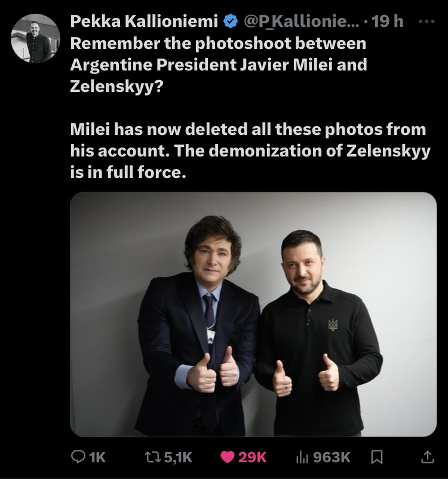Click the blue verified badge
The width and height of the screenshot is (448, 479).
click(x=230, y=22)
